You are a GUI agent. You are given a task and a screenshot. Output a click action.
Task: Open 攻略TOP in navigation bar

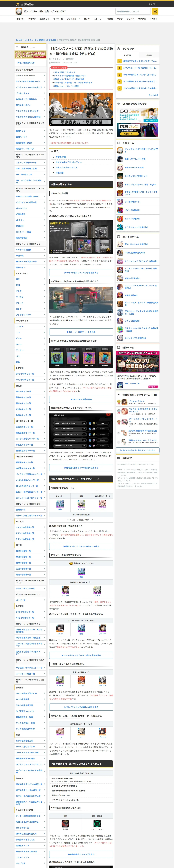[x=20, y=19]
